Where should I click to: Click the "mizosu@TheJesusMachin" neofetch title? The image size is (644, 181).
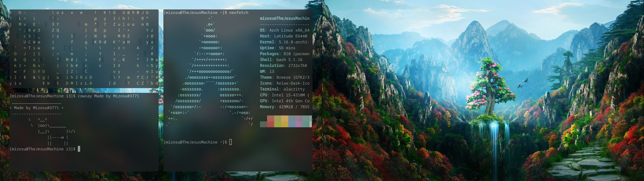pos(285,18)
